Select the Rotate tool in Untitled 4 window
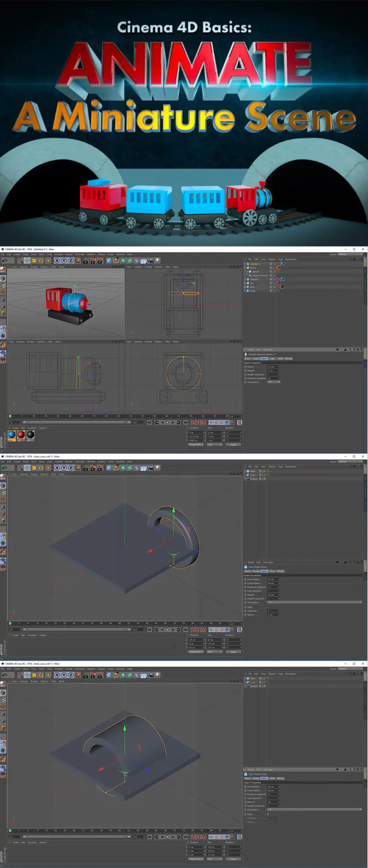 click(x=41, y=260)
